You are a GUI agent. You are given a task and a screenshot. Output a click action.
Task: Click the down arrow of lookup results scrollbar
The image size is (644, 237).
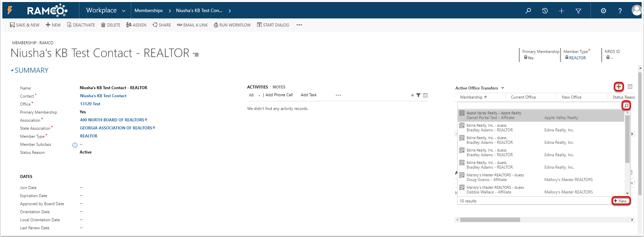628,193
